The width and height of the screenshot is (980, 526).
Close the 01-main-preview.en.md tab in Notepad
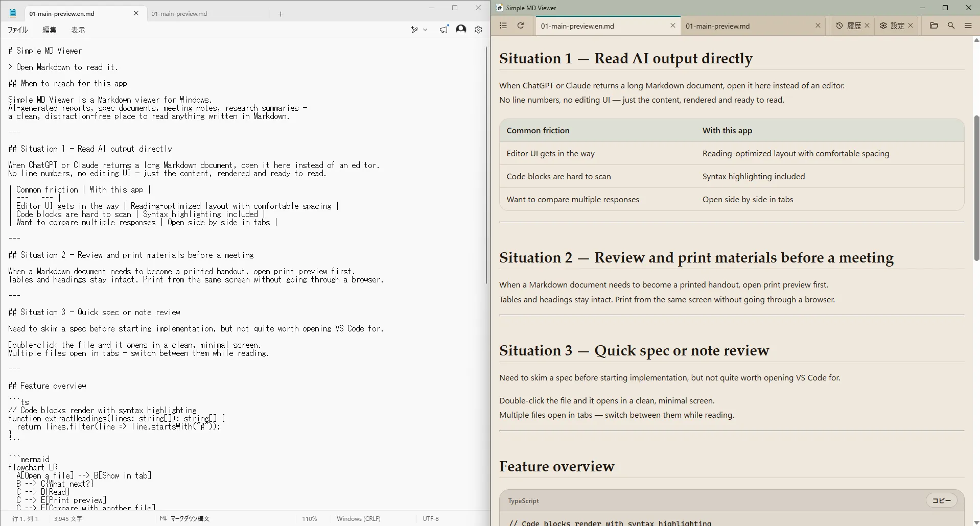coord(136,13)
